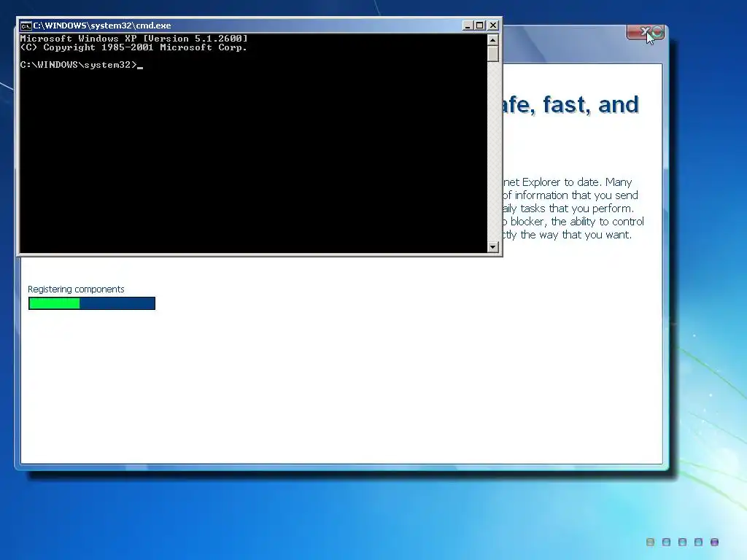Image resolution: width=747 pixels, height=560 pixels.
Task: Click the "ctly the way that you want." line
Action: tap(568, 235)
